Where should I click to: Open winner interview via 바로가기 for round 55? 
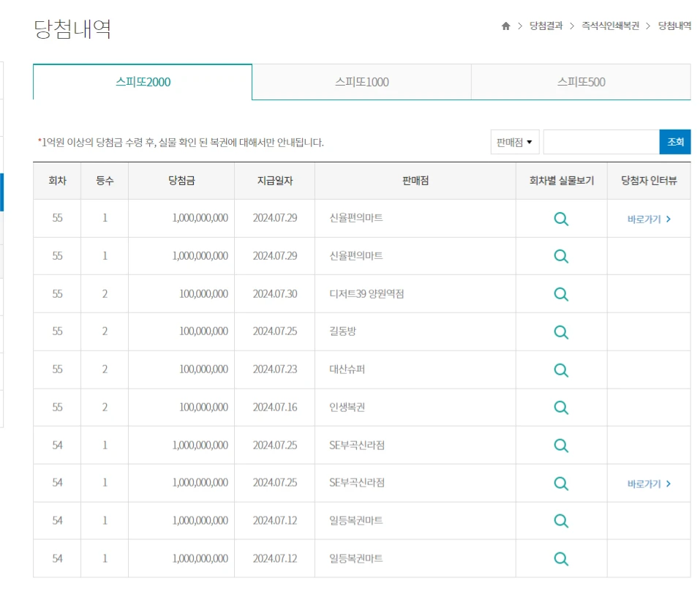click(x=648, y=219)
